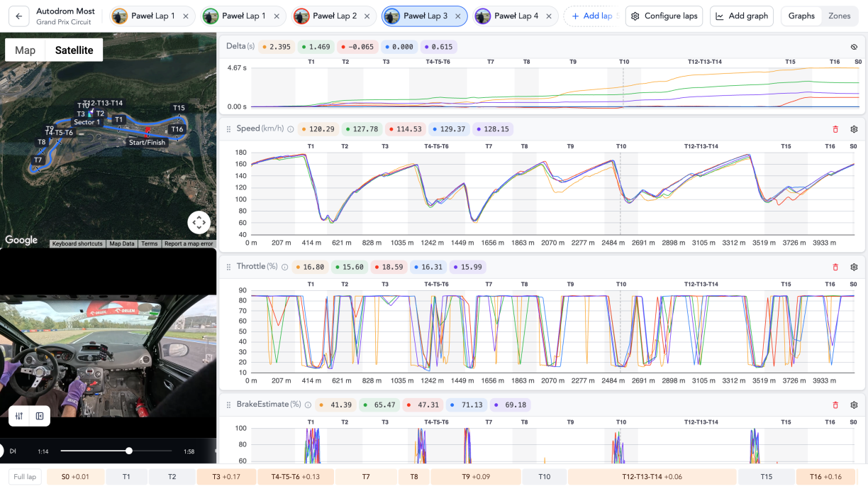The height and width of the screenshot is (489, 868).
Task: Toggle orange lap 120.29 in Speed graph
Action: click(318, 129)
